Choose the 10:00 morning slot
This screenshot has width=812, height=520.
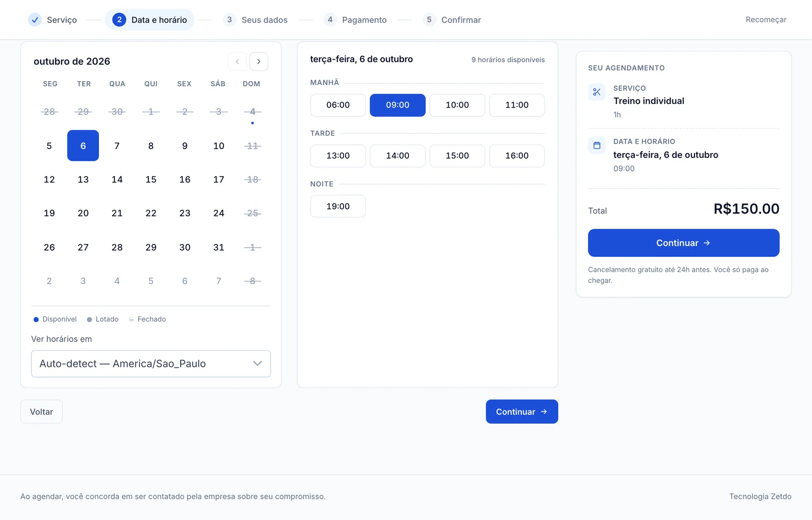[x=457, y=105]
